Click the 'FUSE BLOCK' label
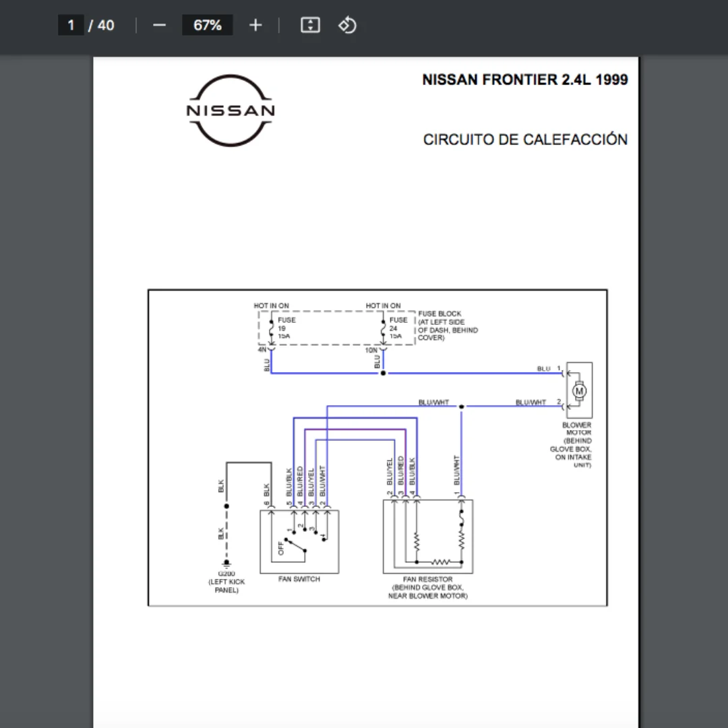This screenshot has height=728, width=728. (439, 314)
